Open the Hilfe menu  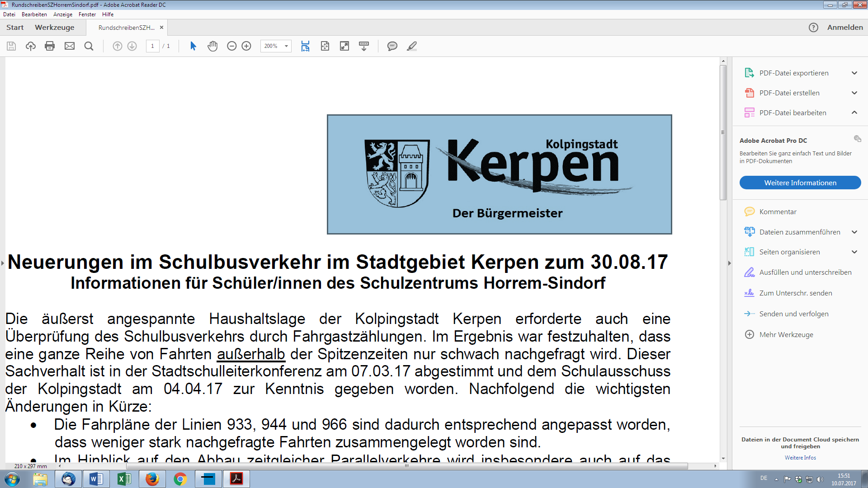(x=108, y=14)
